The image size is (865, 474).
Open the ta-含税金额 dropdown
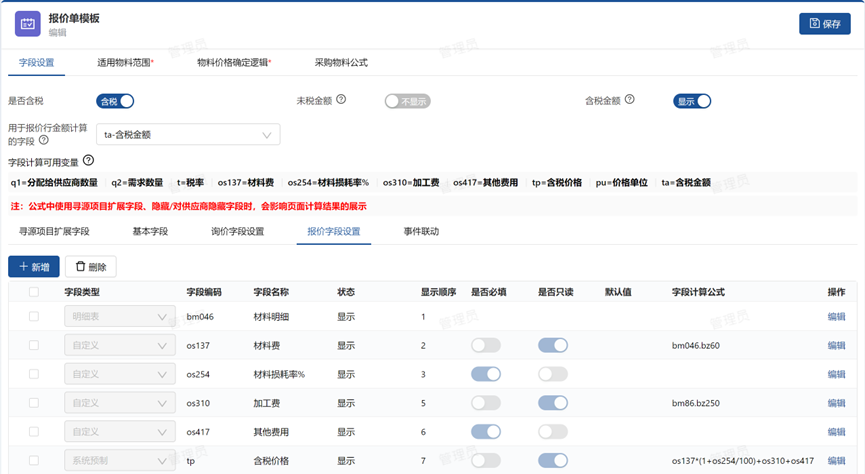[188, 135]
